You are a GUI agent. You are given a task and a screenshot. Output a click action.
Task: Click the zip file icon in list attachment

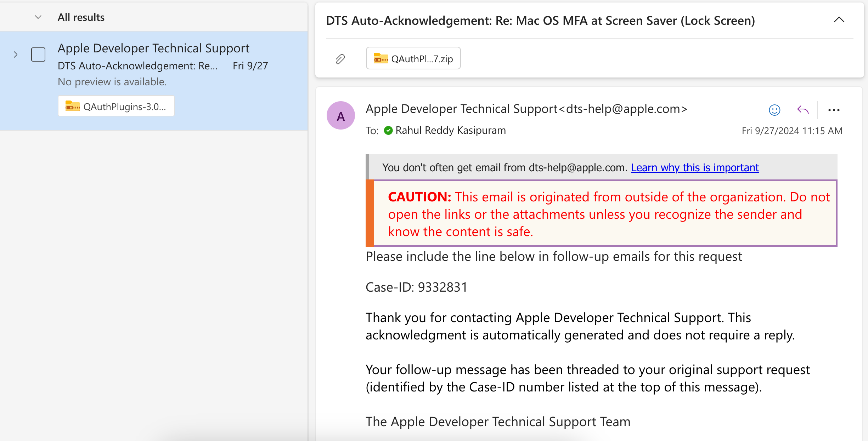pyautogui.click(x=72, y=106)
